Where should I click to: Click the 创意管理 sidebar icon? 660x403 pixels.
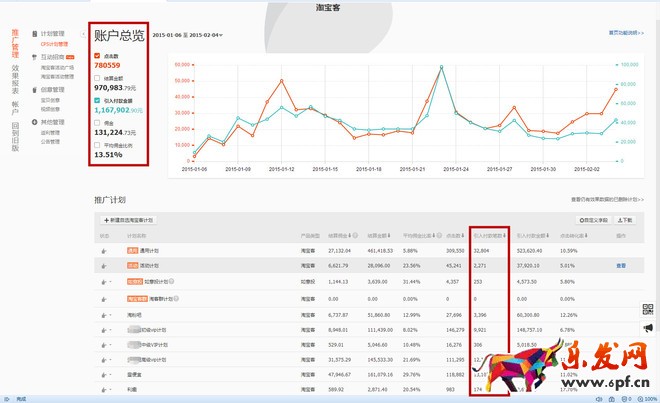[x=35, y=90]
